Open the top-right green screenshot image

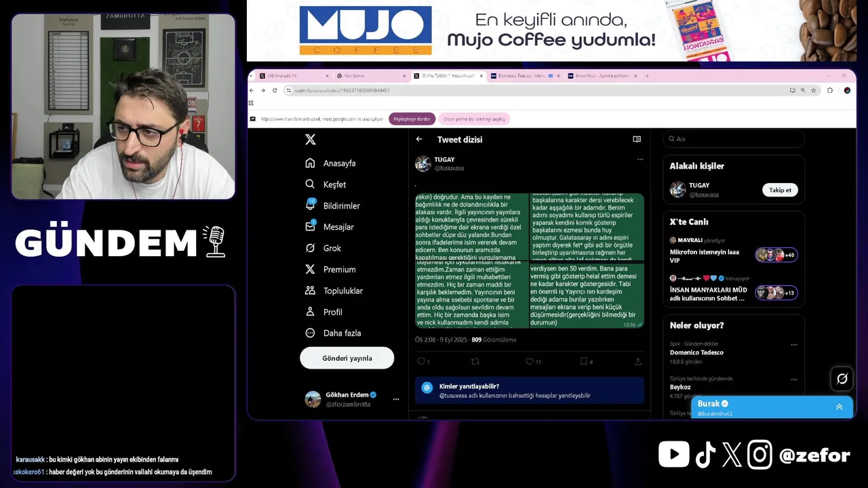[587, 227]
